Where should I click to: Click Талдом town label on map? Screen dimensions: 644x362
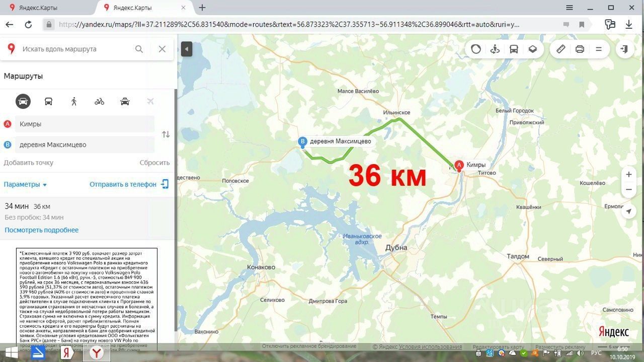click(x=518, y=256)
